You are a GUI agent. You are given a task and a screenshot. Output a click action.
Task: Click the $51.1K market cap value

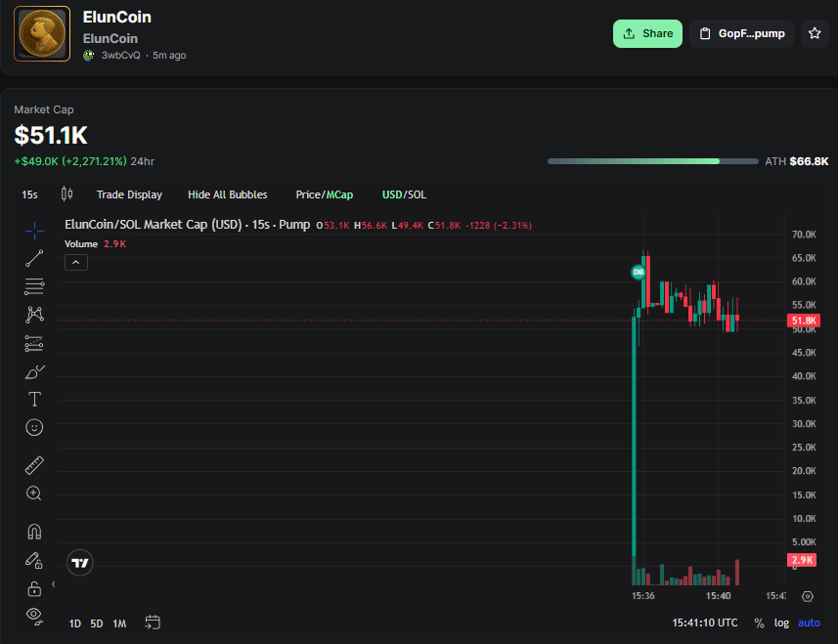click(x=51, y=135)
